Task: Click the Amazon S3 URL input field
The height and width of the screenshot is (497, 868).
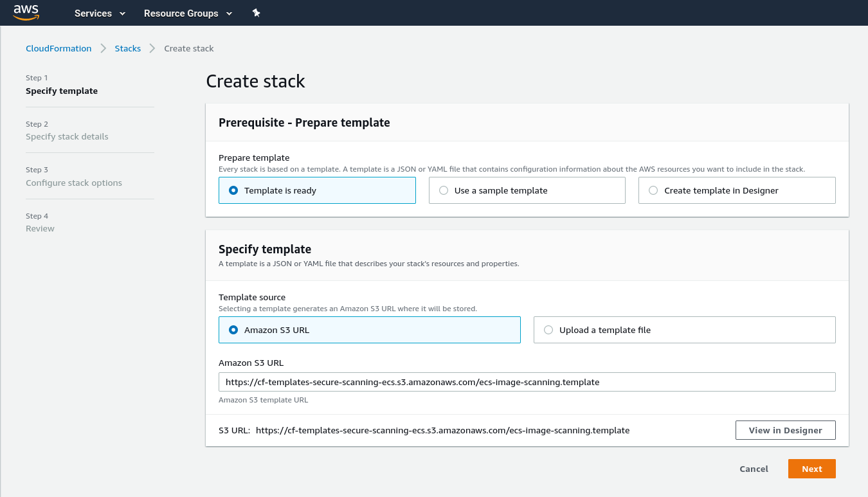Action: click(527, 382)
